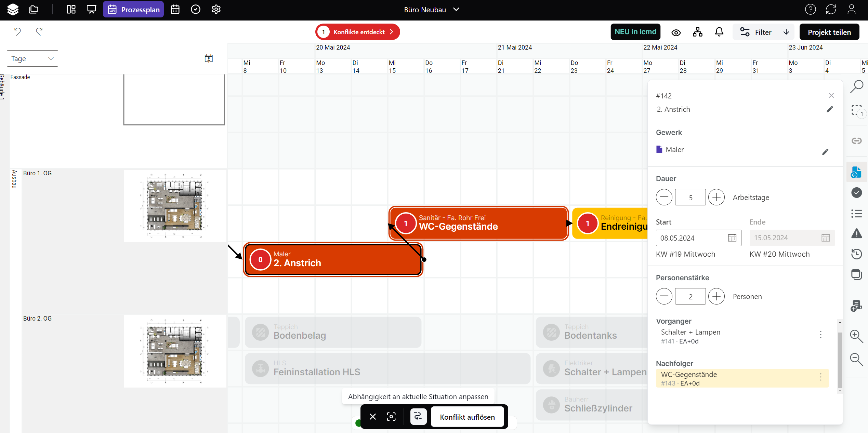
Task: Open the notifications bell icon
Action: (719, 32)
